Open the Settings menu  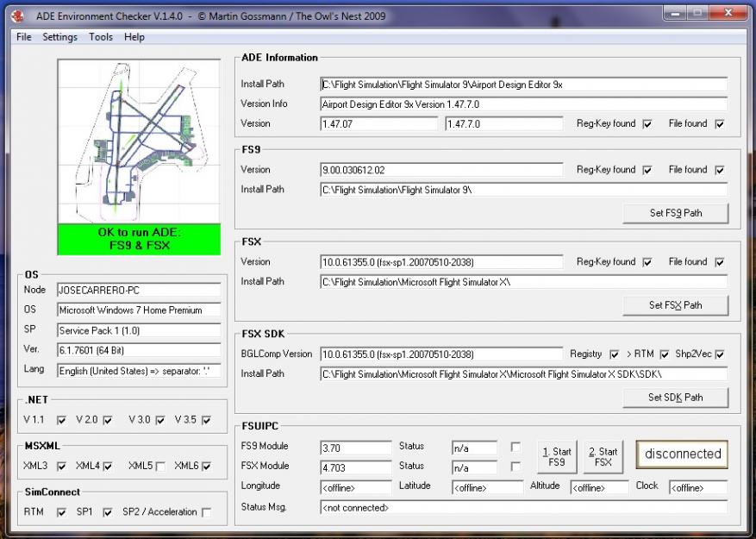pyautogui.click(x=59, y=37)
